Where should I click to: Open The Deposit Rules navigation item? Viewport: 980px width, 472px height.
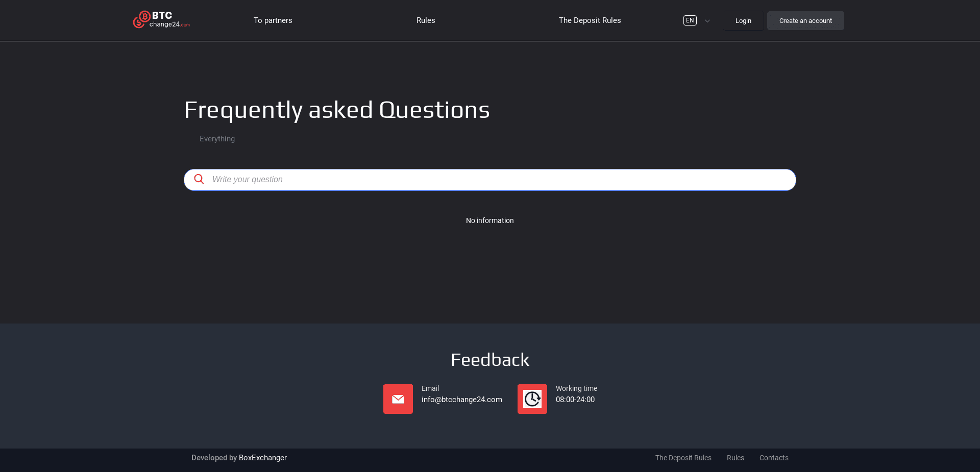590,20
